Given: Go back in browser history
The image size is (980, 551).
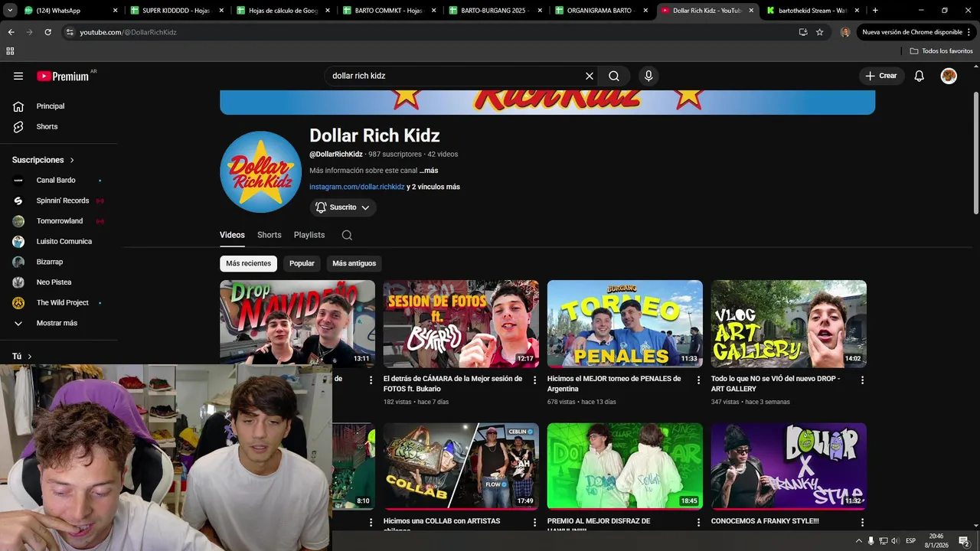Looking at the screenshot, I should click(x=11, y=32).
